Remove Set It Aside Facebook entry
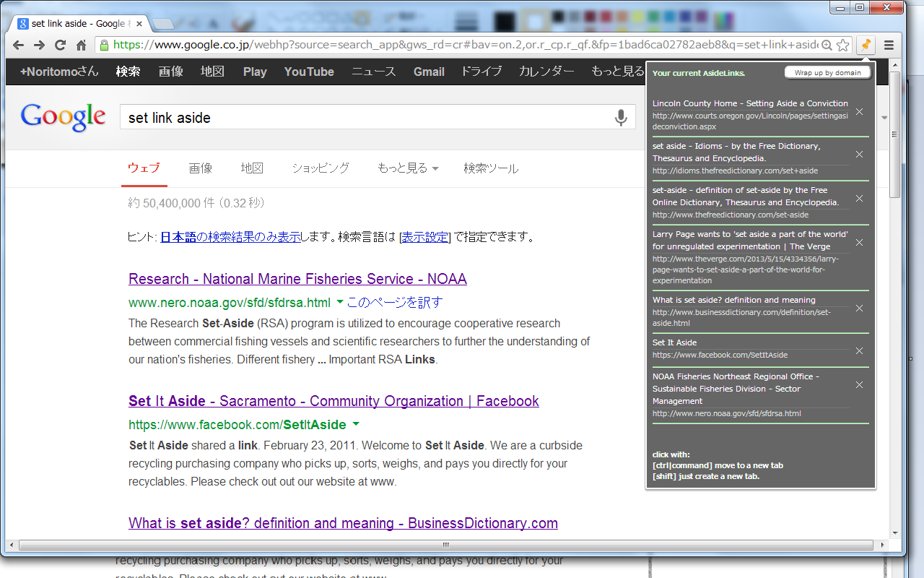The height and width of the screenshot is (578, 924). [859, 350]
